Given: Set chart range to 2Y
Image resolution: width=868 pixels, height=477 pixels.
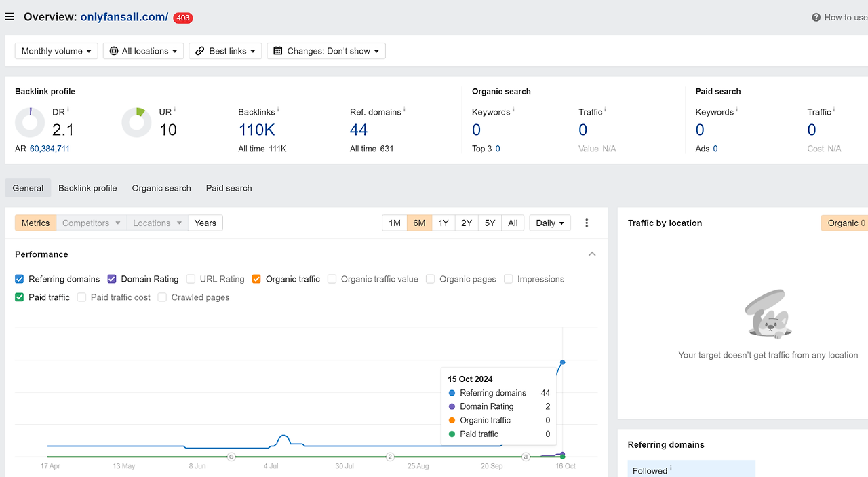Looking at the screenshot, I should [x=467, y=223].
